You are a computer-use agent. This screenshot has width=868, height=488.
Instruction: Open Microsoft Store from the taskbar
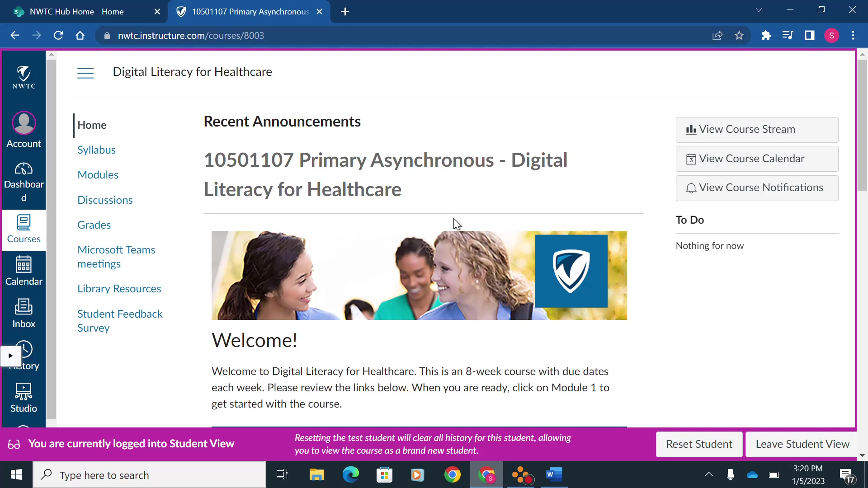384,475
